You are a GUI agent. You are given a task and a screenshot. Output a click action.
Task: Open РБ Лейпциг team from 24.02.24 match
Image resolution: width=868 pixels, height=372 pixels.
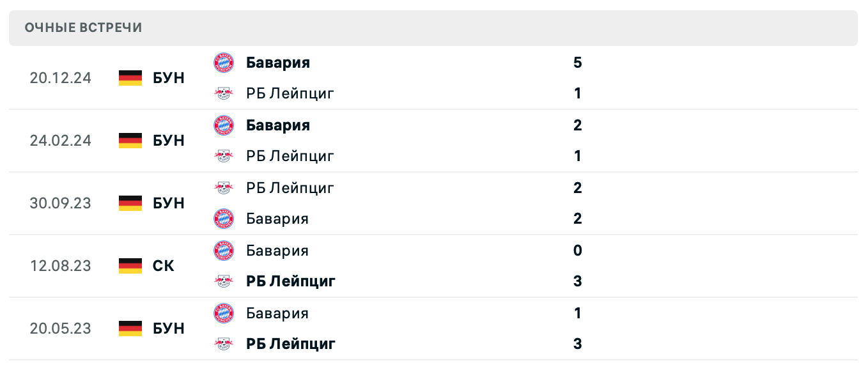[x=290, y=156]
